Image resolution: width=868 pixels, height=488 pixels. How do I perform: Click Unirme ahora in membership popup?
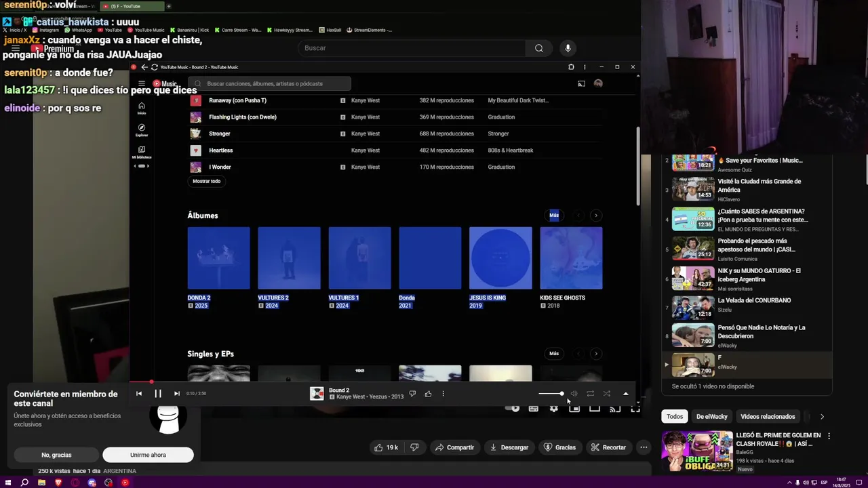[148, 455]
